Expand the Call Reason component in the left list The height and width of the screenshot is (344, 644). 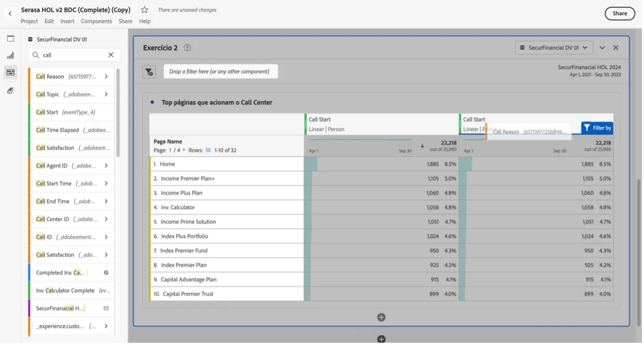click(x=106, y=77)
